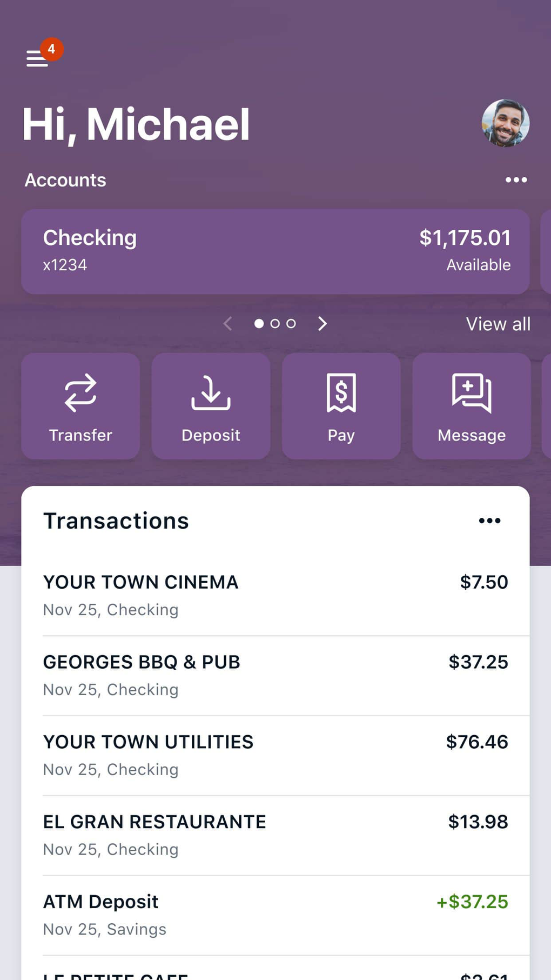
Task: Select the second account carousel dot
Action: (275, 324)
